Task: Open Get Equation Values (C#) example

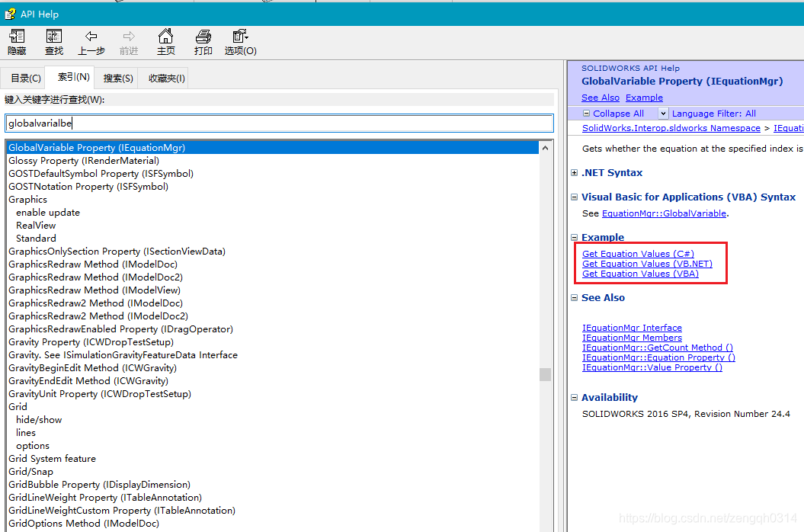Action: tap(638, 254)
